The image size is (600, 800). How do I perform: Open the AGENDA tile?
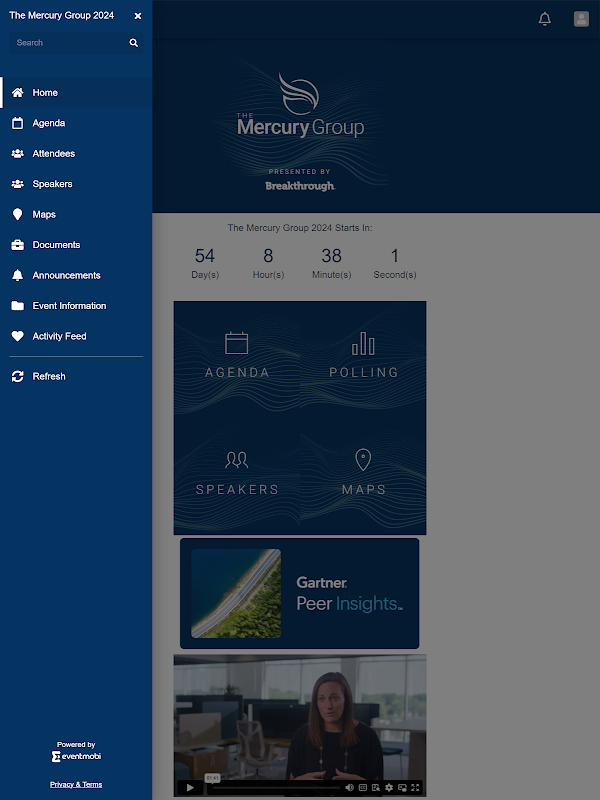click(237, 359)
